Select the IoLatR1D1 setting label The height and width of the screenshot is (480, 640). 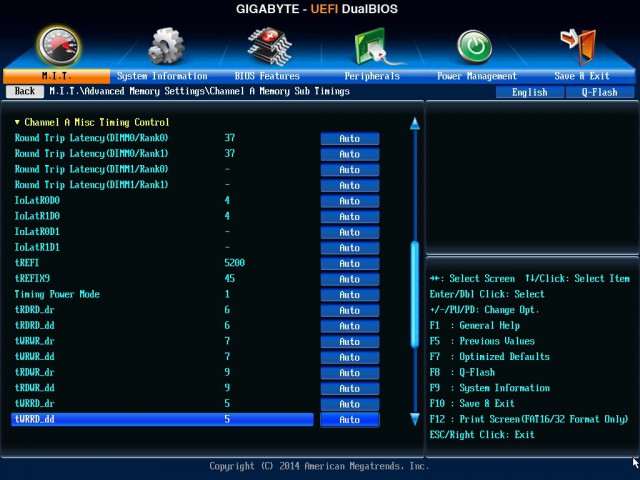click(37, 247)
